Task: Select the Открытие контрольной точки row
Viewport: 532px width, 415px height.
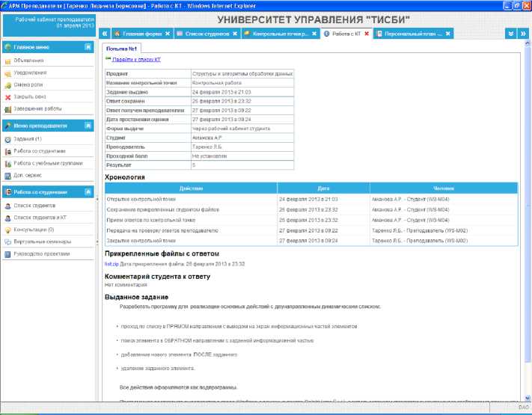Action: coord(311,200)
